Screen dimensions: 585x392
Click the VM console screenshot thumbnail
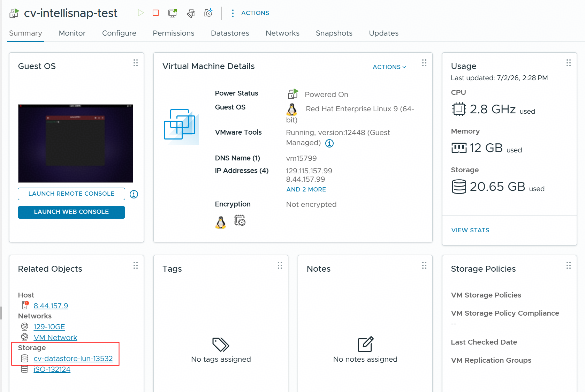coord(75,143)
